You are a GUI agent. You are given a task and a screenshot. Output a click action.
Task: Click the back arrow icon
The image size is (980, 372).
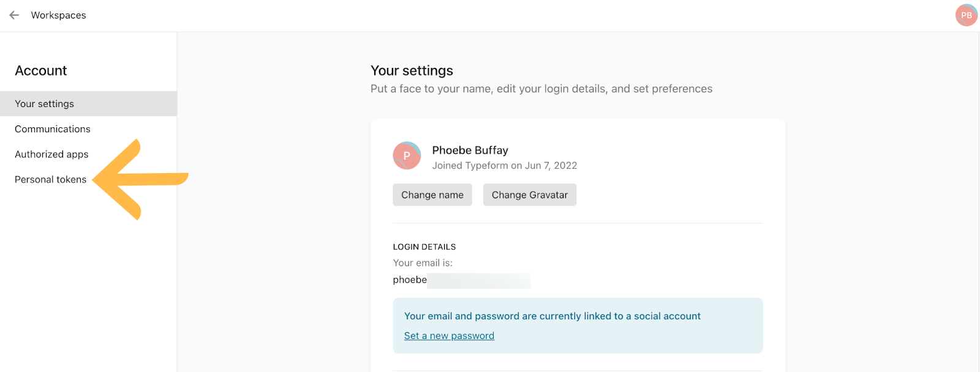point(14,15)
